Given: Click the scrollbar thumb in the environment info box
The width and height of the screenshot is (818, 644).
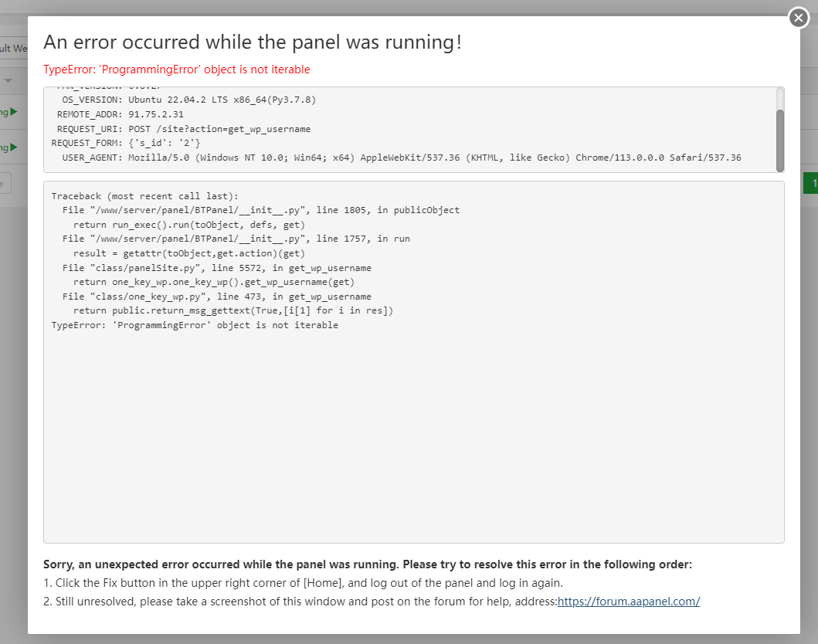Looking at the screenshot, I should point(779,139).
